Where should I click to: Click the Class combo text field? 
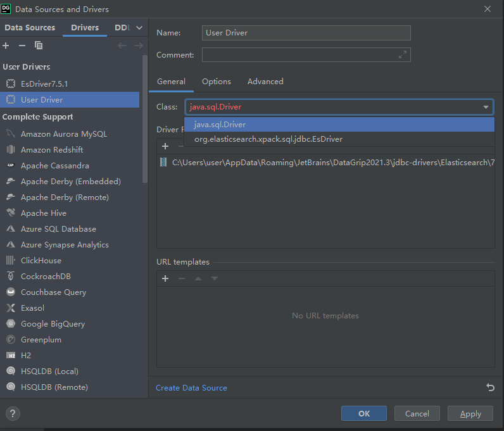(332, 107)
